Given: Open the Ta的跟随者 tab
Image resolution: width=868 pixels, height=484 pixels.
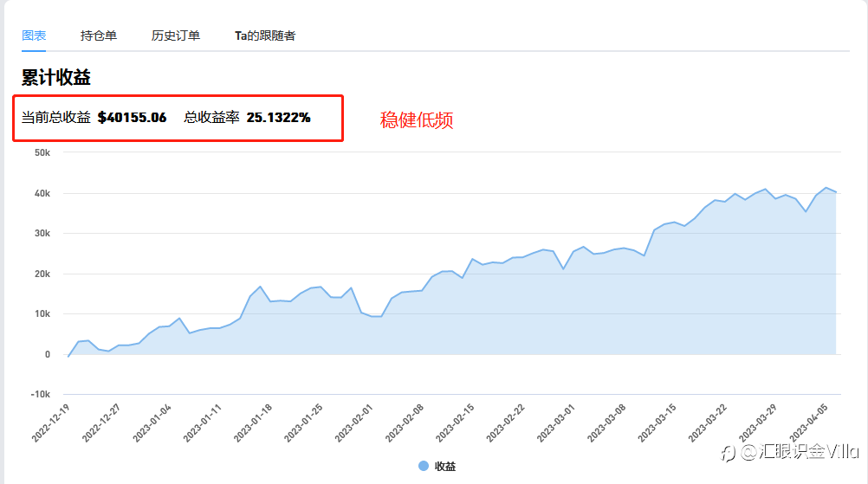Looking at the screenshot, I should click(265, 36).
